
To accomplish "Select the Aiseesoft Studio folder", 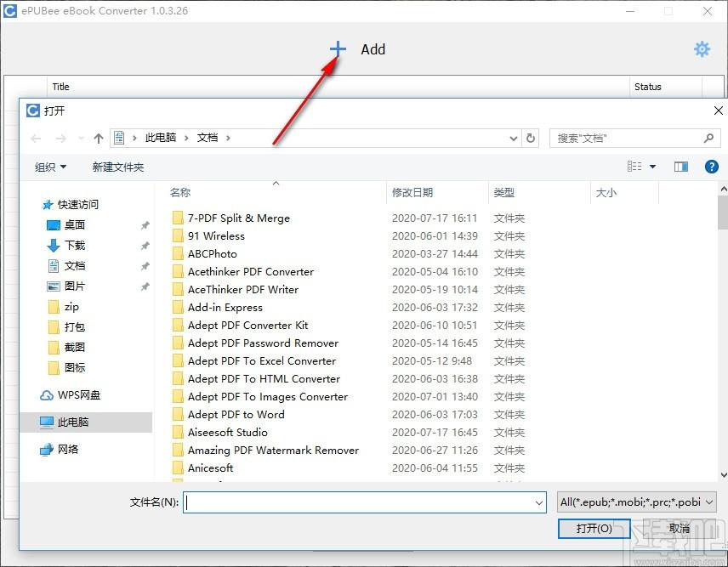I will tap(228, 433).
